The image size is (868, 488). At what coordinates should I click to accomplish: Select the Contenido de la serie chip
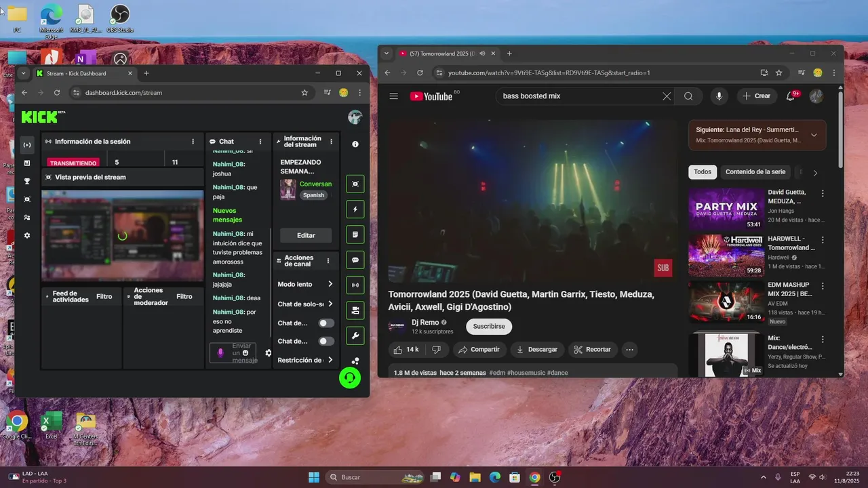click(x=755, y=172)
